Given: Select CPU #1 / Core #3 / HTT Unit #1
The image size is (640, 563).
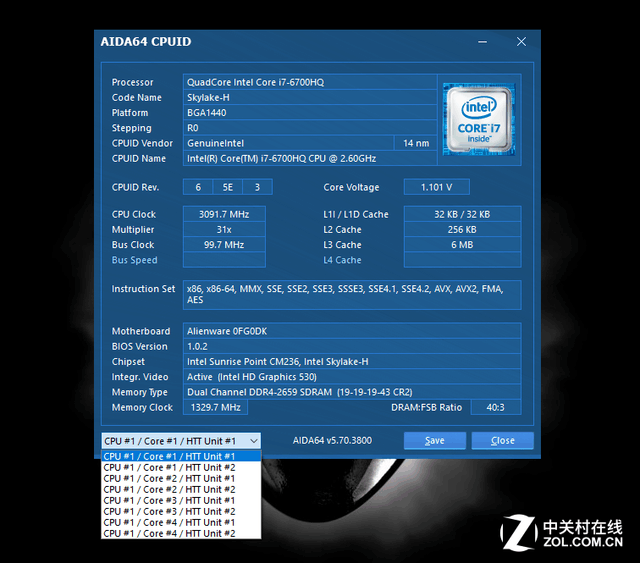Looking at the screenshot, I should coord(181,501).
